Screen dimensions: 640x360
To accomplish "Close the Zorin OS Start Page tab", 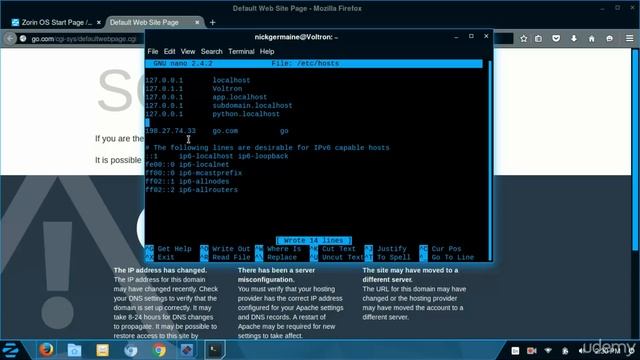I will point(99,22).
